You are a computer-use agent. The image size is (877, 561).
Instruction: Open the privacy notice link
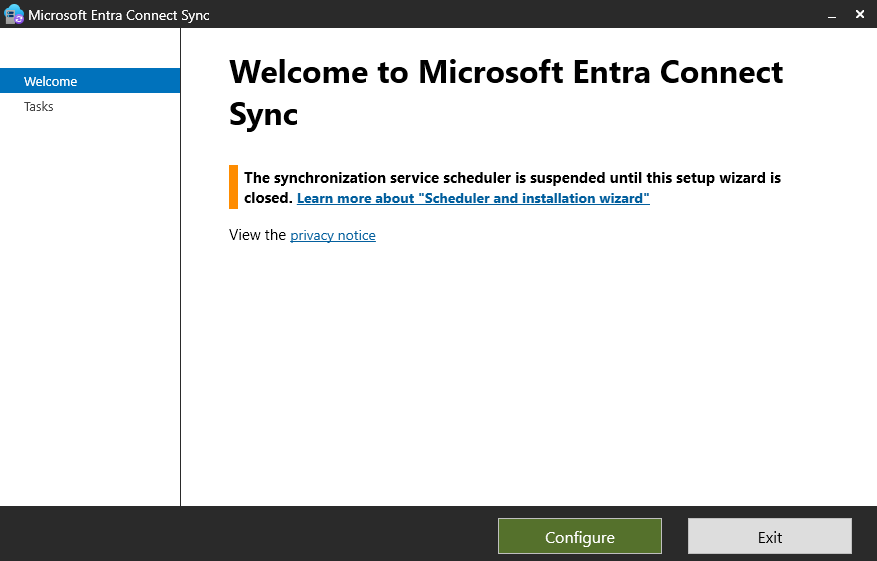333,235
